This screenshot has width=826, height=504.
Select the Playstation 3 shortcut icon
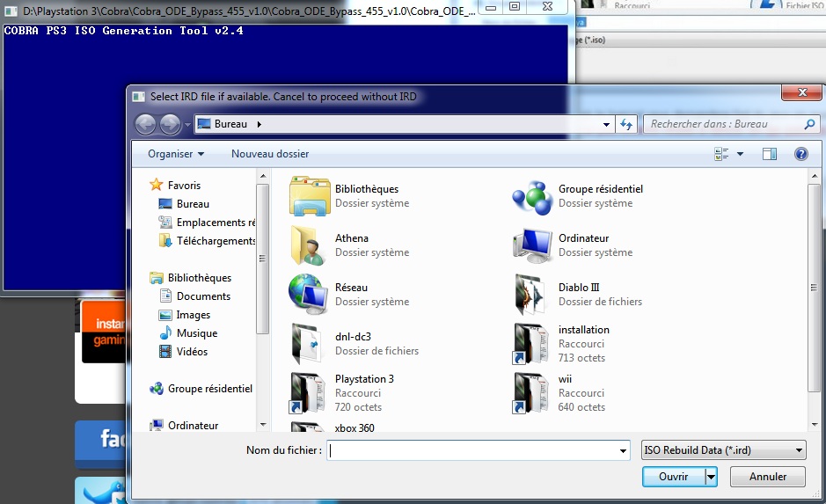point(308,392)
